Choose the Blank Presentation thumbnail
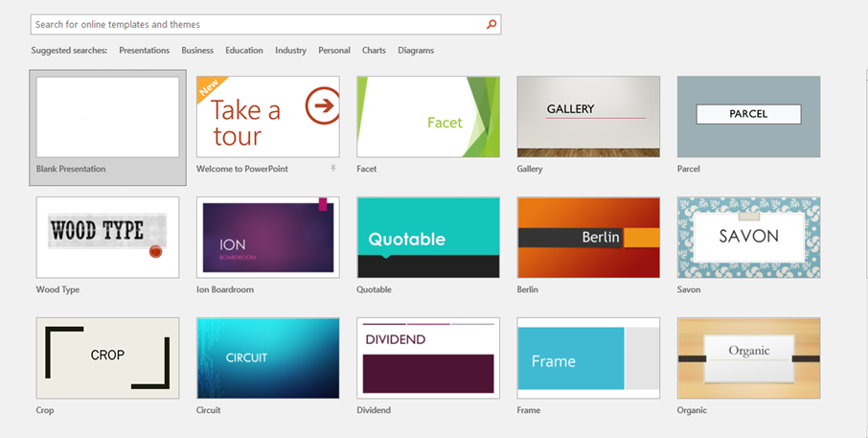 coord(107,117)
